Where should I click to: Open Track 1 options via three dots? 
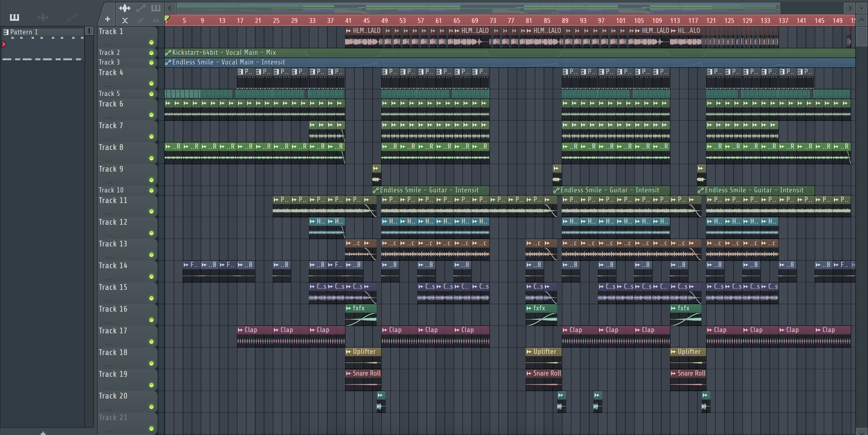(108, 45)
